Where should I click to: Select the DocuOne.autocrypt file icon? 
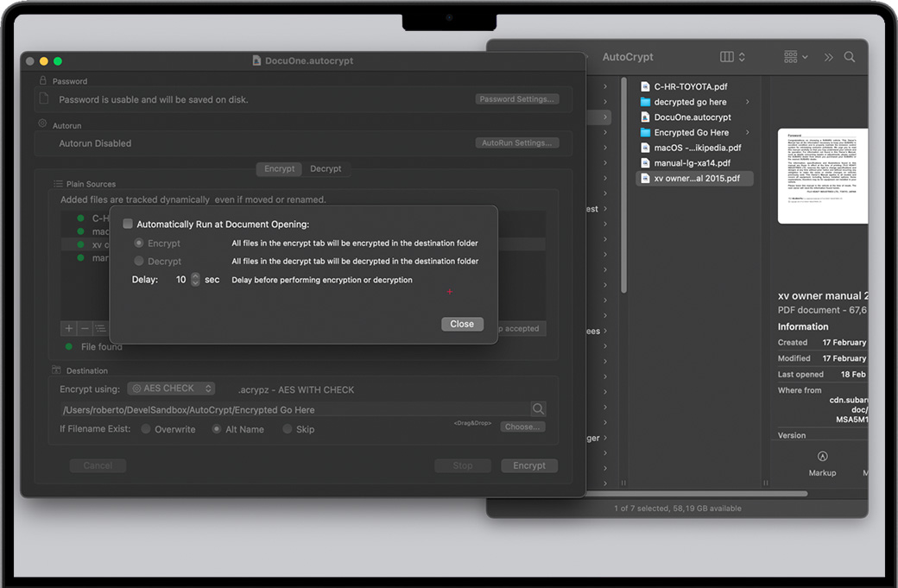point(646,117)
